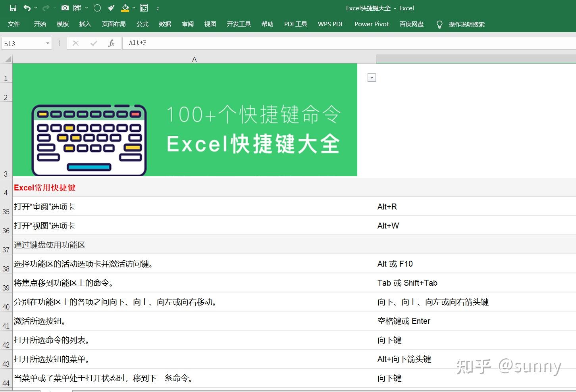Open Customize Quick Access Toolbar menu
Viewport: 576px width, 392px height.
pos(158,8)
